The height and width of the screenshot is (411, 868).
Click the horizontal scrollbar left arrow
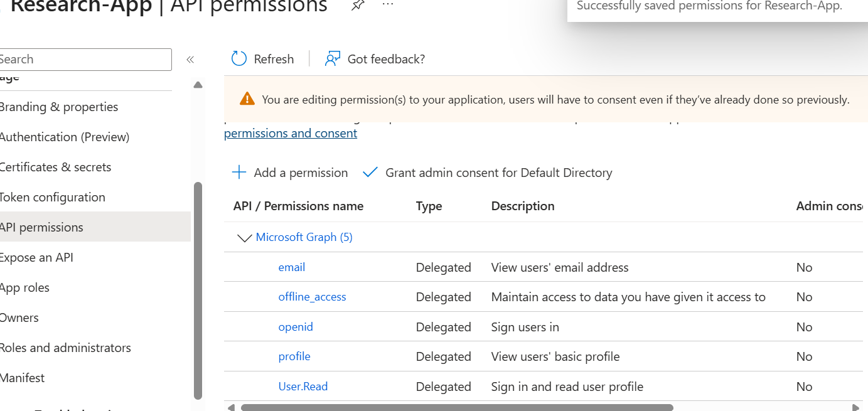pyautogui.click(x=231, y=407)
